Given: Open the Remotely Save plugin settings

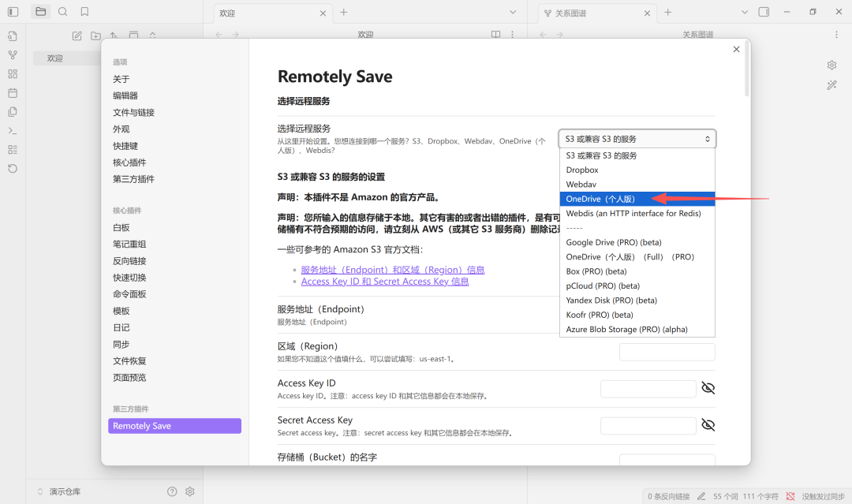Looking at the screenshot, I should click(x=175, y=426).
